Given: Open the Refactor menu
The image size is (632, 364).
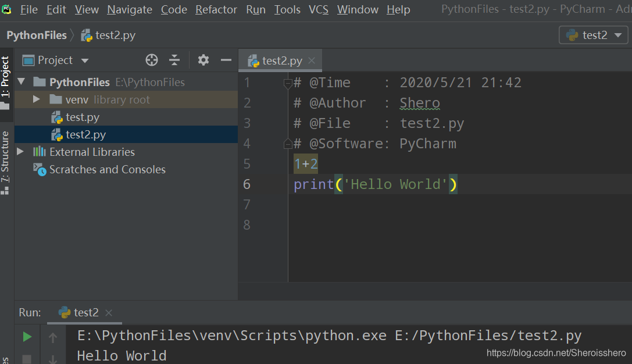Looking at the screenshot, I should (216, 9).
